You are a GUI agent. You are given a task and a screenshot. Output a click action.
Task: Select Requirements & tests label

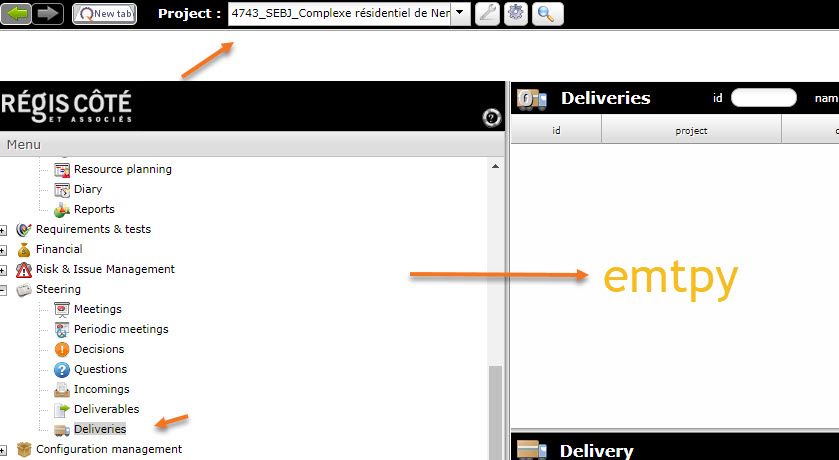(93, 229)
